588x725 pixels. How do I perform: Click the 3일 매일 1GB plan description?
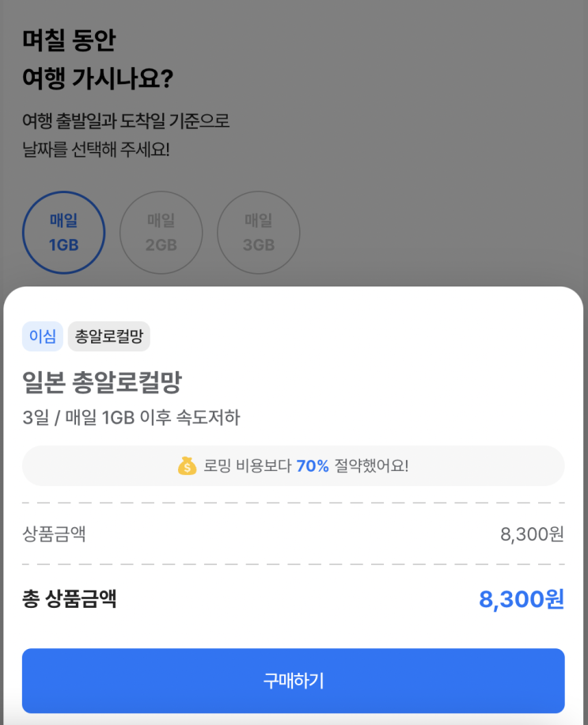[131, 418]
